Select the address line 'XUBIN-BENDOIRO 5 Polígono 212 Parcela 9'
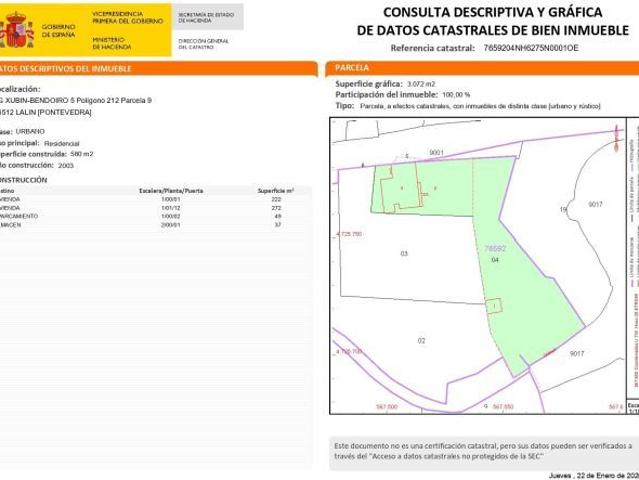The image size is (639, 480). click(x=78, y=100)
